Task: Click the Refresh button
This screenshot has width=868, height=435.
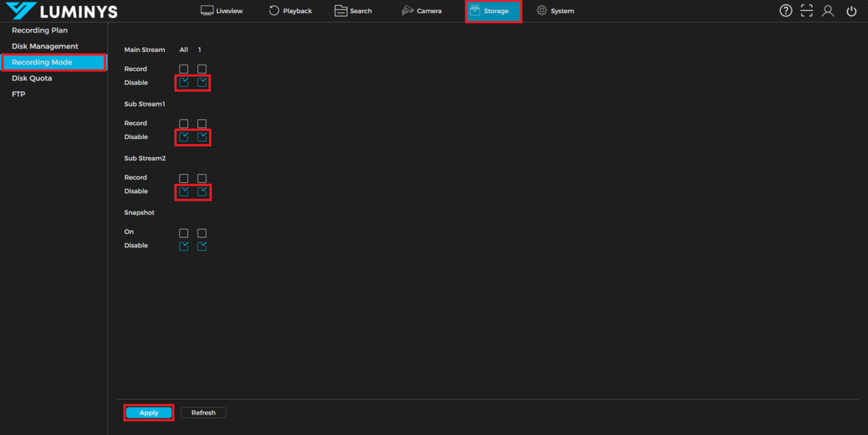Action: (x=203, y=413)
